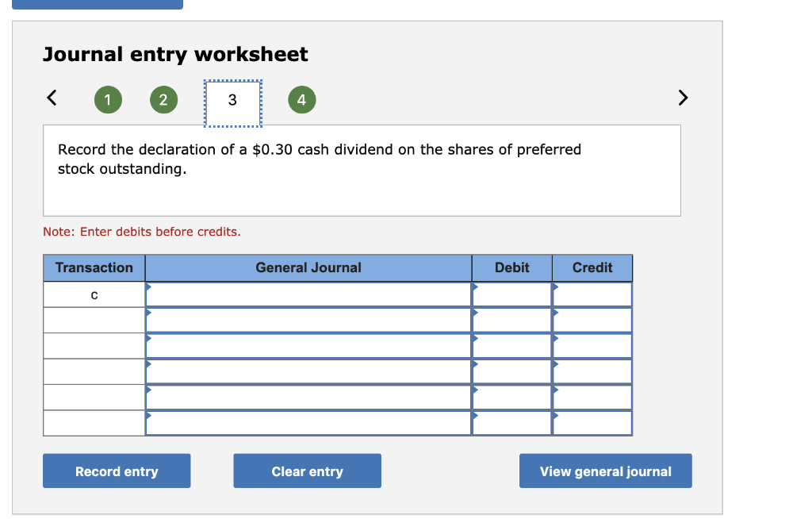Click the fifth row Debit field
This screenshot has width=812, height=519.
[x=511, y=397]
